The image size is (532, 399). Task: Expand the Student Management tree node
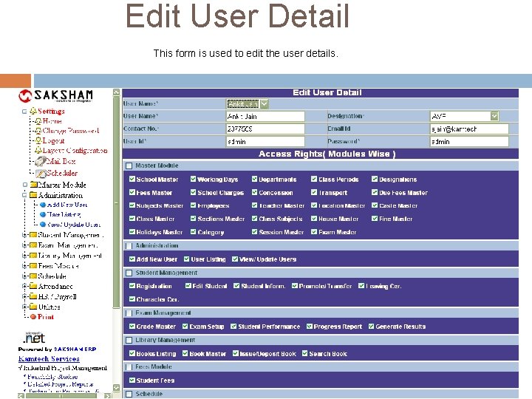point(24,235)
